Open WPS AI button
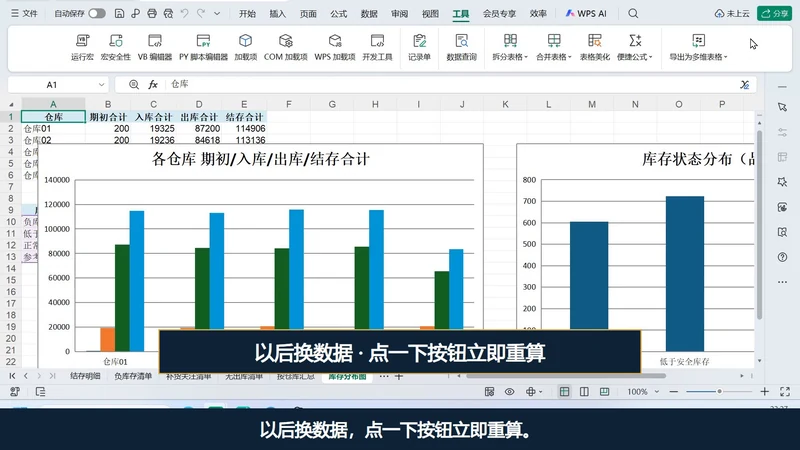The image size is (800, 450). [x=586, y=14]
